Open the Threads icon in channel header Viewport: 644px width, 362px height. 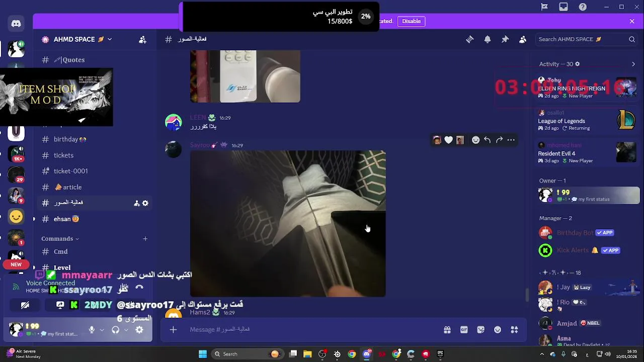(469, 39)
